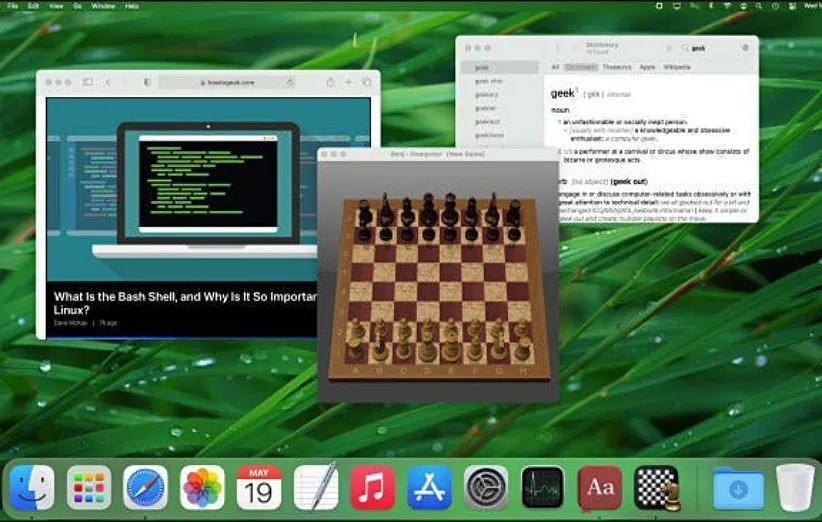
Task: Click the Dictionary icon in the Dock
Action: (600, 487)
